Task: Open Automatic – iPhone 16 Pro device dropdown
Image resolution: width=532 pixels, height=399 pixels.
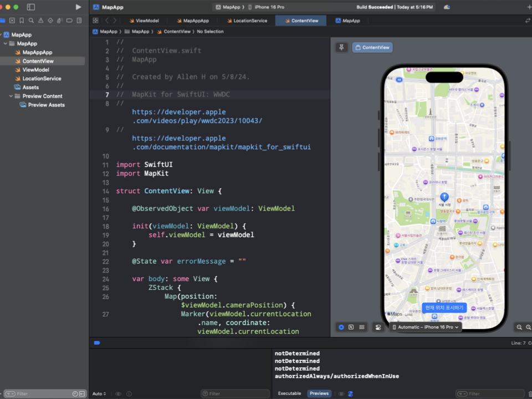Action: 426,327
